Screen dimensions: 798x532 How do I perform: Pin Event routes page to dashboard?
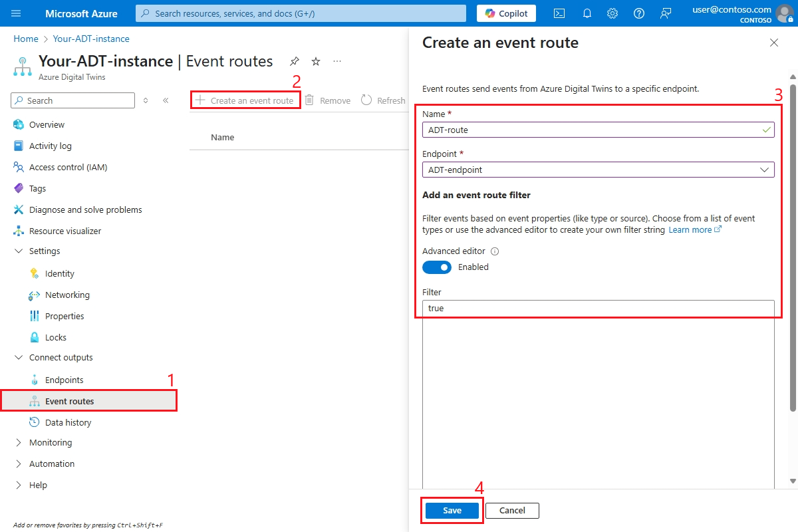click(x=295, y=61)
